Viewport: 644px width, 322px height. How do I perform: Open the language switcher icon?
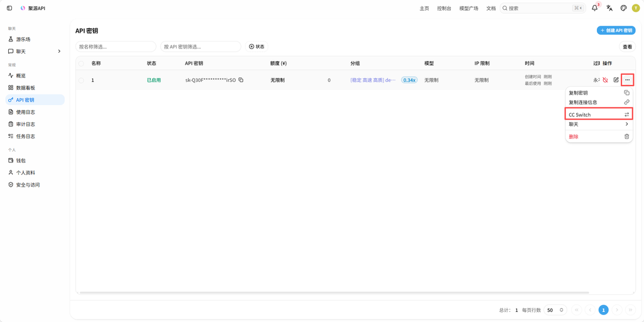tap(609, 8)
